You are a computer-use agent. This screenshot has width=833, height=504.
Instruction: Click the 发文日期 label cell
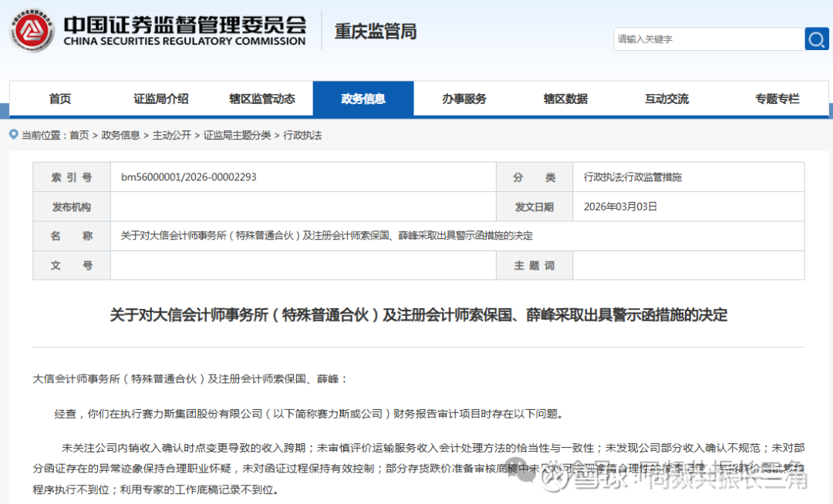535,207
